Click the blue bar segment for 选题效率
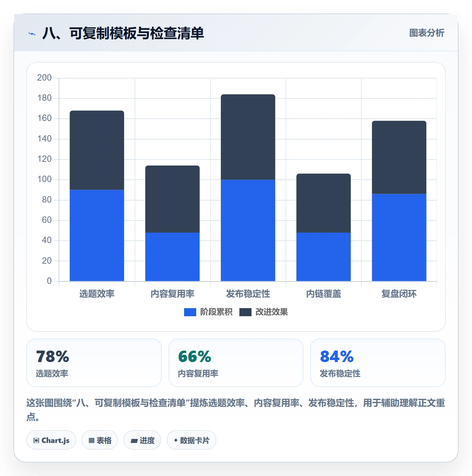Screen dimensions: 472x476 (97, 235)
